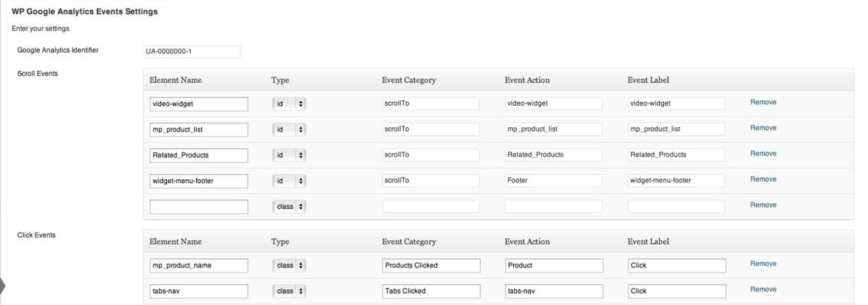Open Type dropdown for video-widget scroll event
This screenshot has height=305, width=868.
click(x=290, y=103)
